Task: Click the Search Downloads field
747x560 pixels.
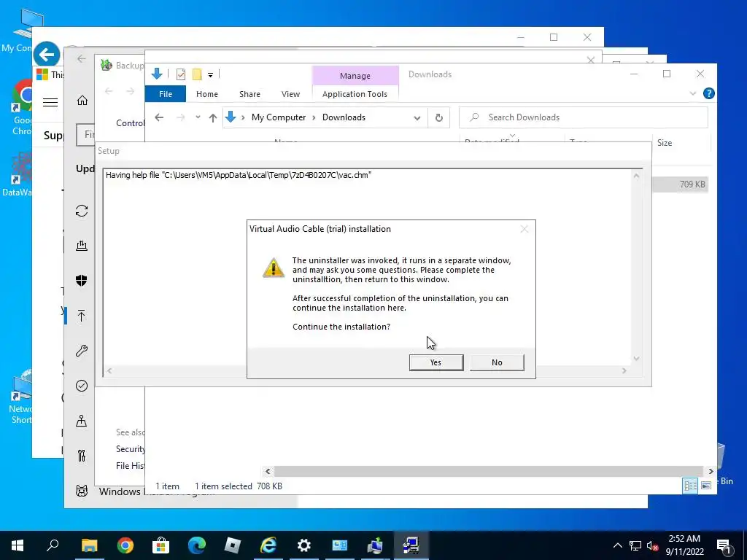Action: coord(583,117)
